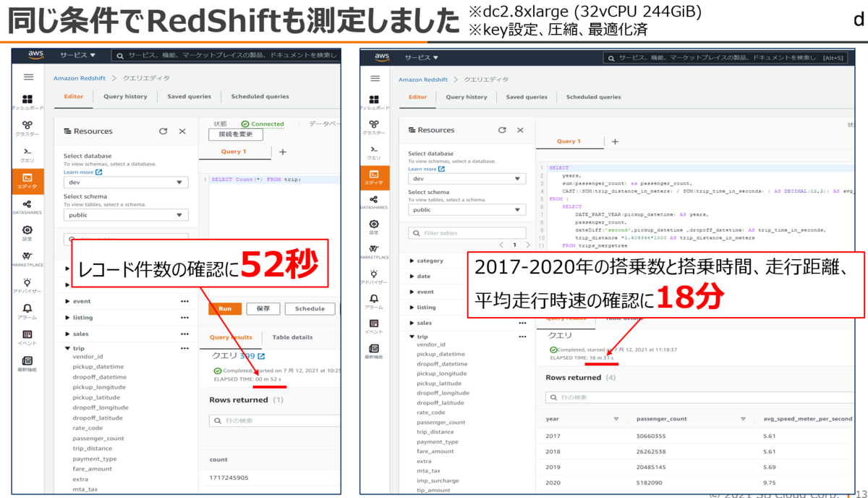Expand the listing table in left screenshot
868x498 pixels.
click(x=67, y=318)
